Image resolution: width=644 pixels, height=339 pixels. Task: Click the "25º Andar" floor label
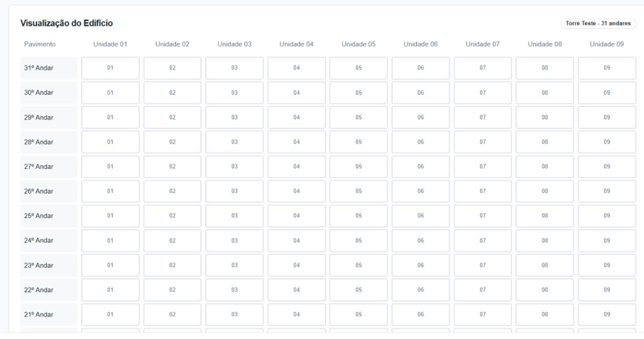[39, 216]
